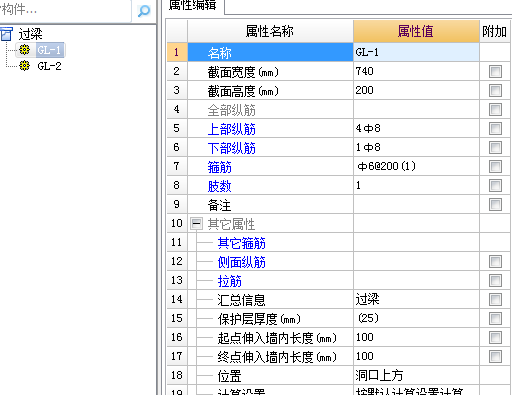Click the 位置 property name
512x395 pixels.
point(229,376)
